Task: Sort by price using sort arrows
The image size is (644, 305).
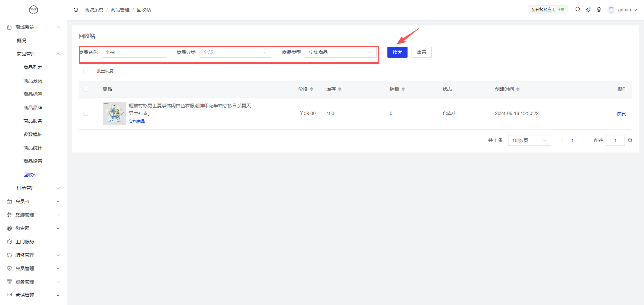Action: click(312, 89)
